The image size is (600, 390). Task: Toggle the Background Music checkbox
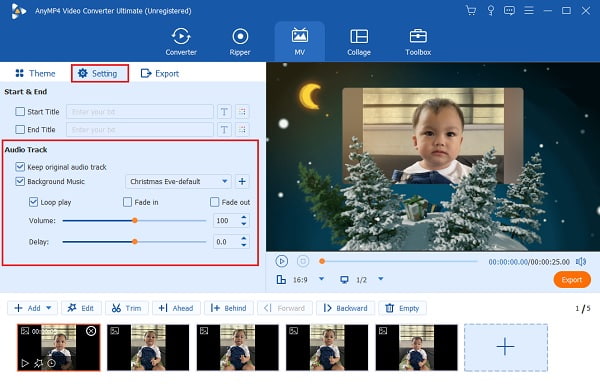point(20,181)
